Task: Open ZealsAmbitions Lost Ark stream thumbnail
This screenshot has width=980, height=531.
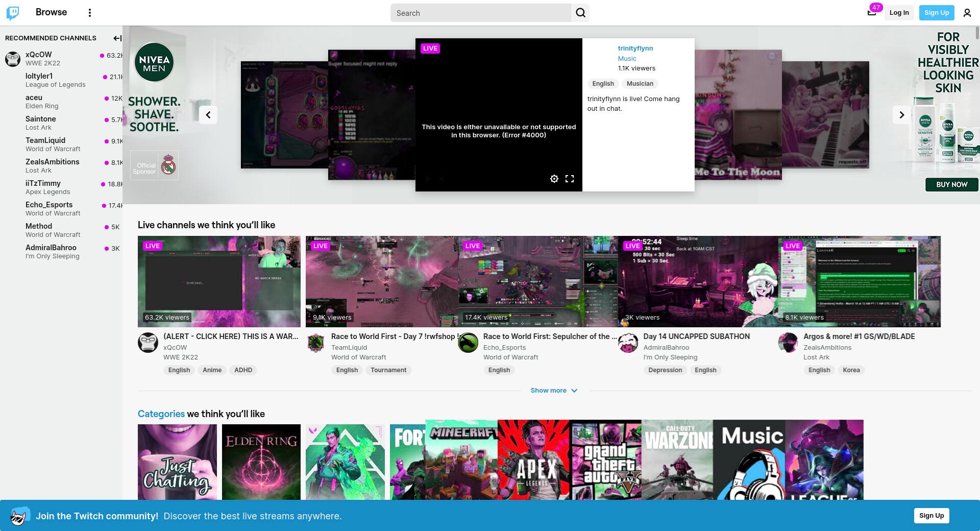Action: 860,281
